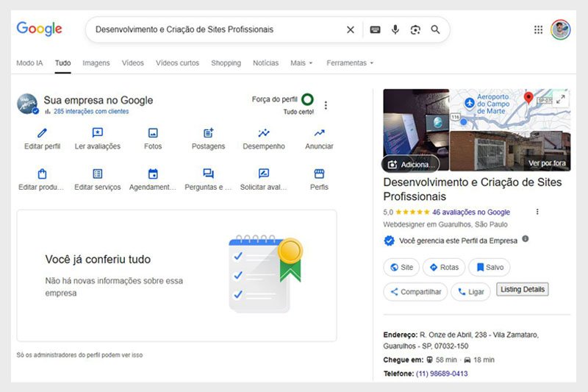Open 46 avaliações no Google link
This screenshot has height=392, width=588.
tap(471, 213)
